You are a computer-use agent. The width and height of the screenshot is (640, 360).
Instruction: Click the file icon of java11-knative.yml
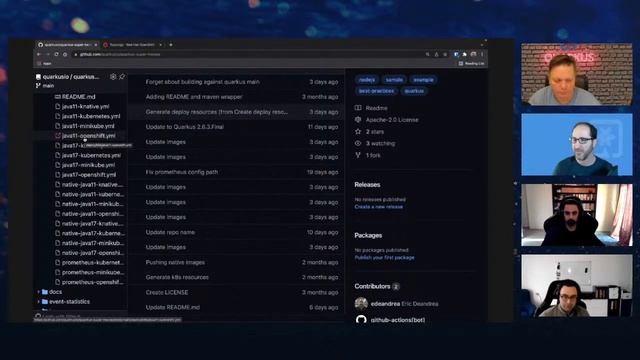pos(58,106)
